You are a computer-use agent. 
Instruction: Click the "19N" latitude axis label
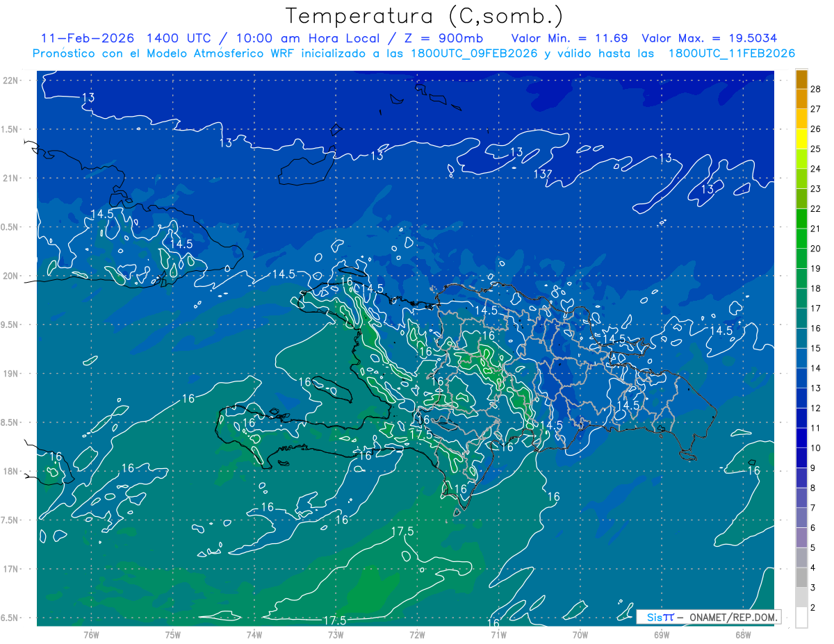coord(12,373)
